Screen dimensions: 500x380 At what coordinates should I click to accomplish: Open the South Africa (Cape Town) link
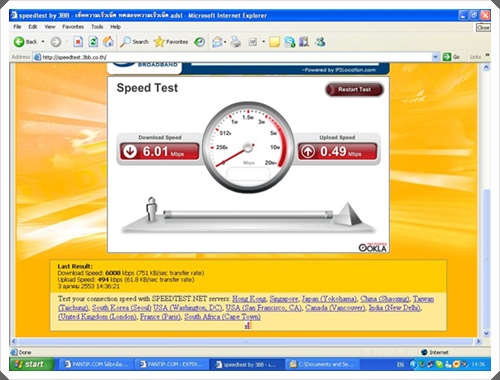pyautogui.click(x=222, y=317)
